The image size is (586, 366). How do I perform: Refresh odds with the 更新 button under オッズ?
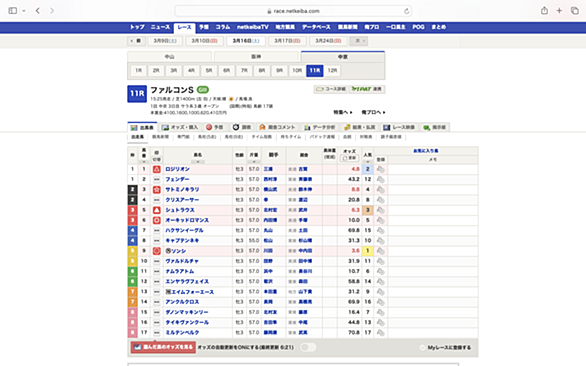pos(349,158)
